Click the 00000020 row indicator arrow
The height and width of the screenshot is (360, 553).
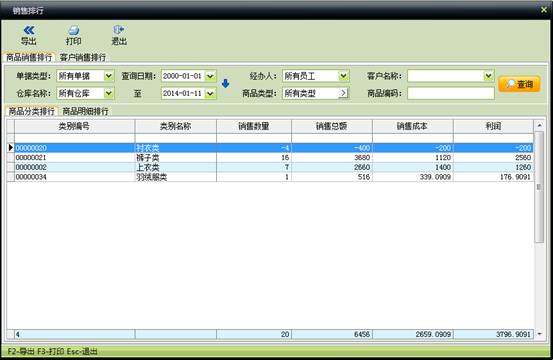[x=11, y=148]
